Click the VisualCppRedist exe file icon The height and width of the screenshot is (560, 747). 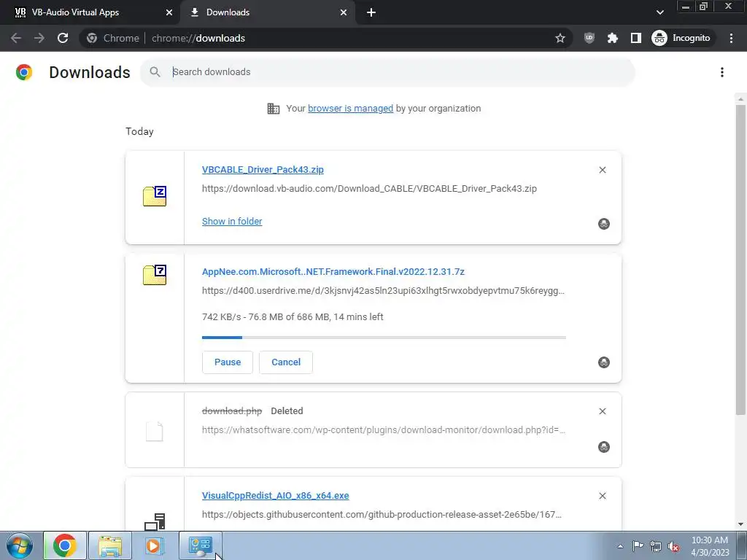(x=155, y=522)
